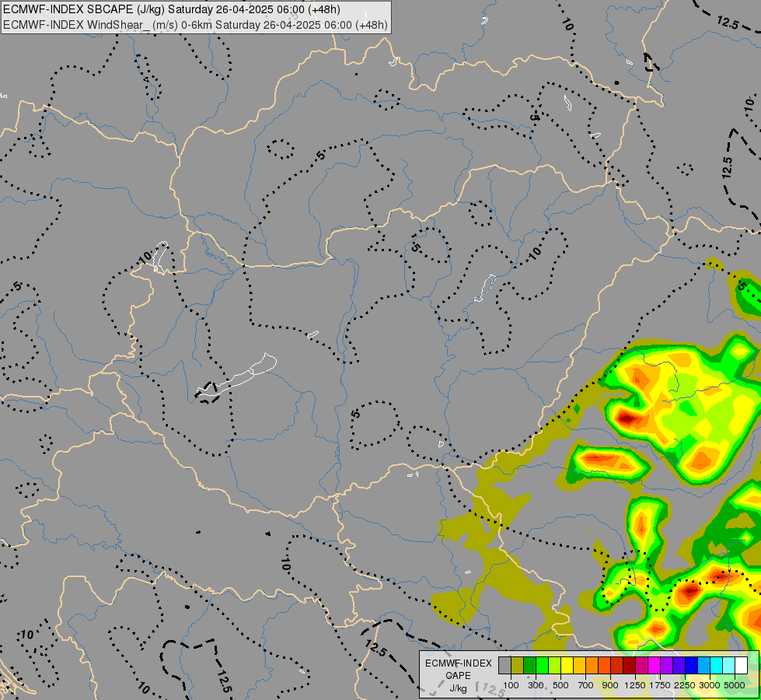Screen dimensions: 761x700
Task: Click the 1750 value under the color bar
Action: 660,685
